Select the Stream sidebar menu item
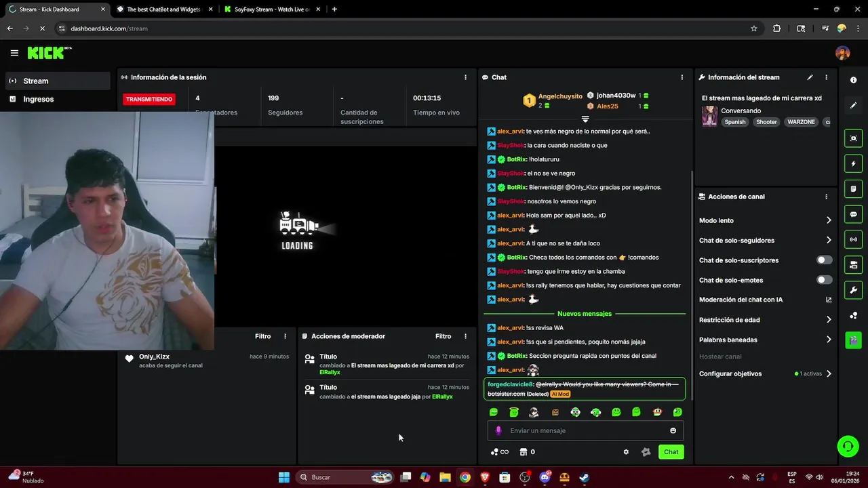868x488 pixels. pos(58,81)
